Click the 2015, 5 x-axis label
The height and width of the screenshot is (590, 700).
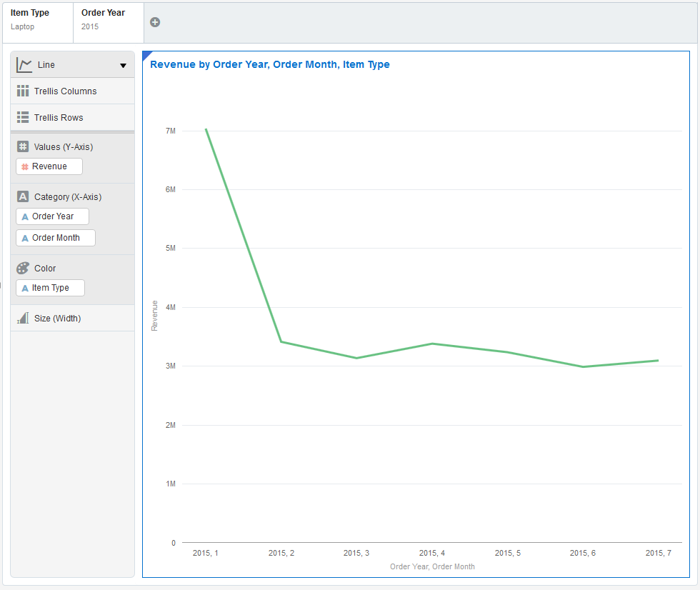pyautogui.click(x=508, y=553)
